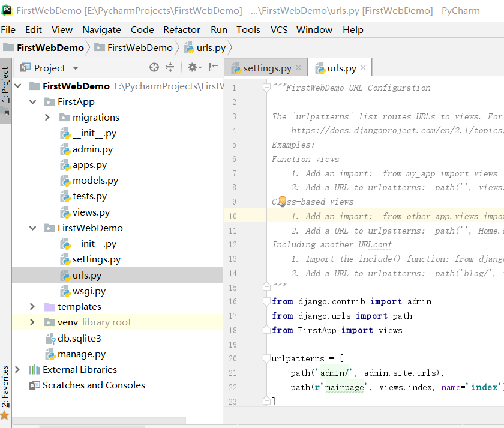Click line number 10 in the gutter
Viewport: 504px width, 428px height.
(x=233, y=216)
